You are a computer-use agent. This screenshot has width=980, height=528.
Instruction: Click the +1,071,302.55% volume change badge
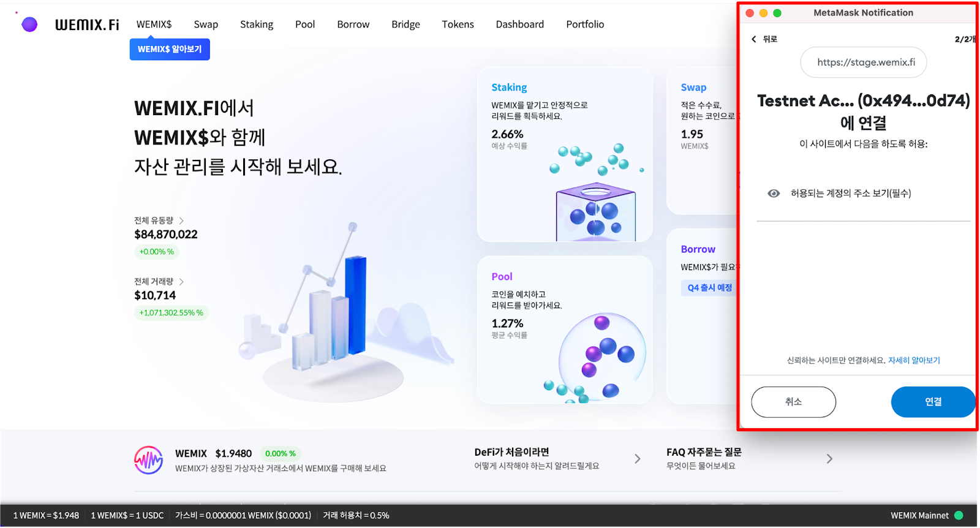coord(171,313)
